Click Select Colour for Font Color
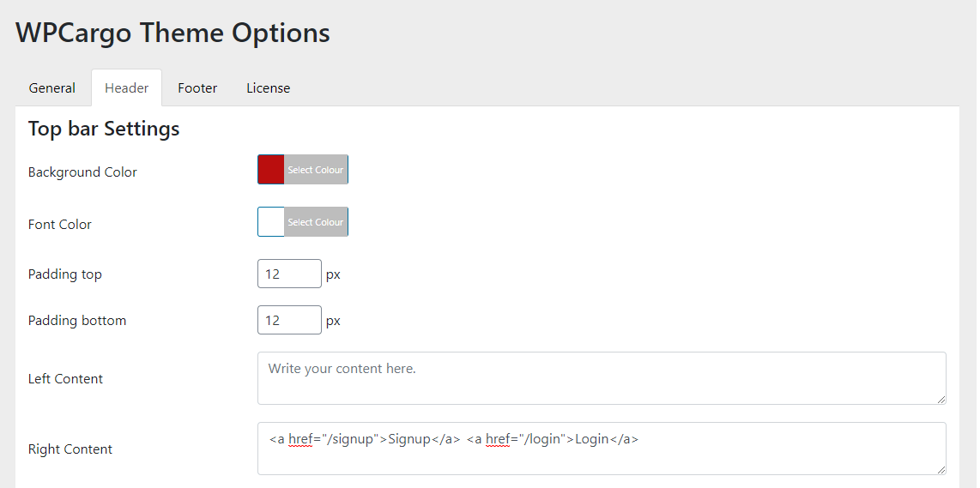The image size is (980, 488). click(x=316, y=222)
